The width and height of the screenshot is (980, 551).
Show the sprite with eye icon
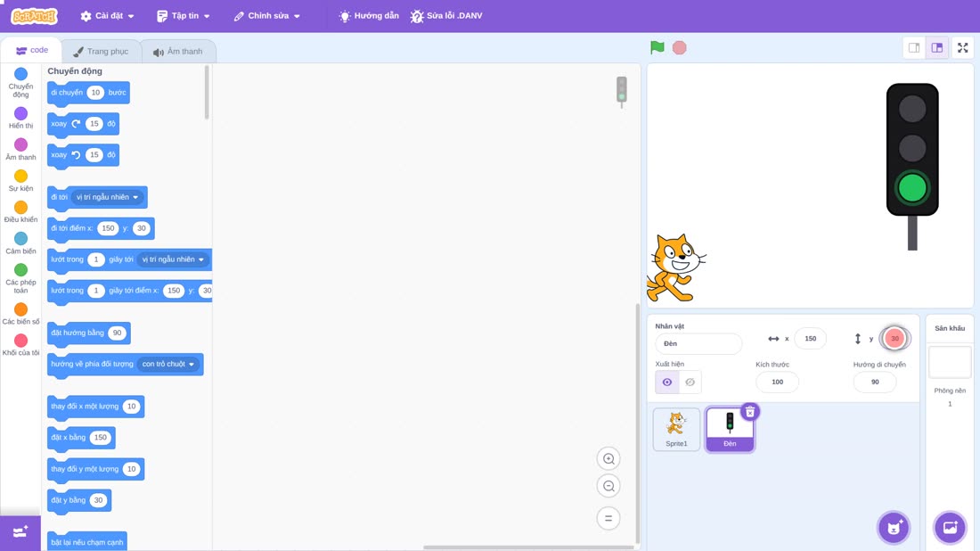click(x=667, y=382)
